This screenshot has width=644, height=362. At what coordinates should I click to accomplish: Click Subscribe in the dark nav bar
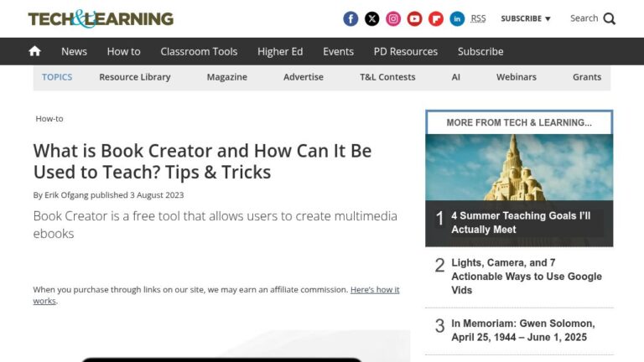click(x=480, y=51)
